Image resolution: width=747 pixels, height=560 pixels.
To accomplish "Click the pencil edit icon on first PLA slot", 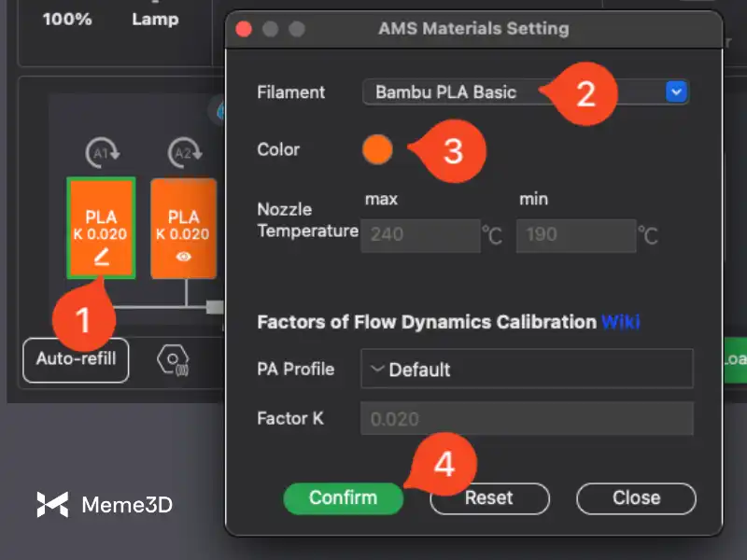I will pos(101,259).
